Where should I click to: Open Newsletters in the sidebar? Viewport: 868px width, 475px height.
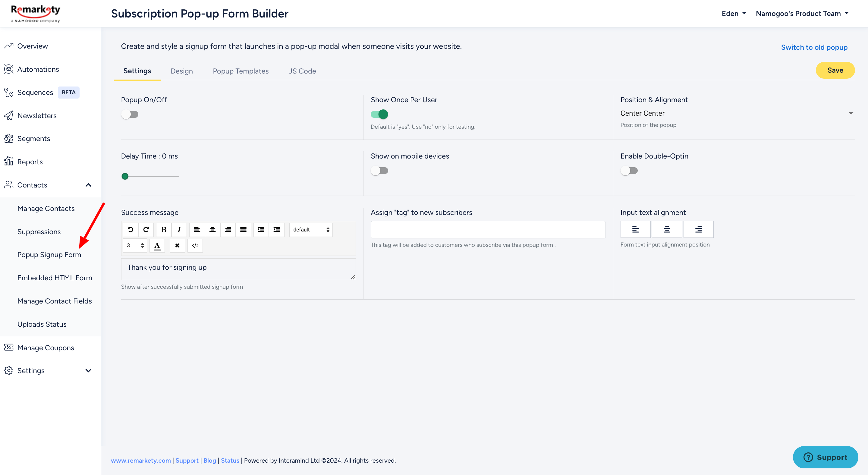(37, 116)
